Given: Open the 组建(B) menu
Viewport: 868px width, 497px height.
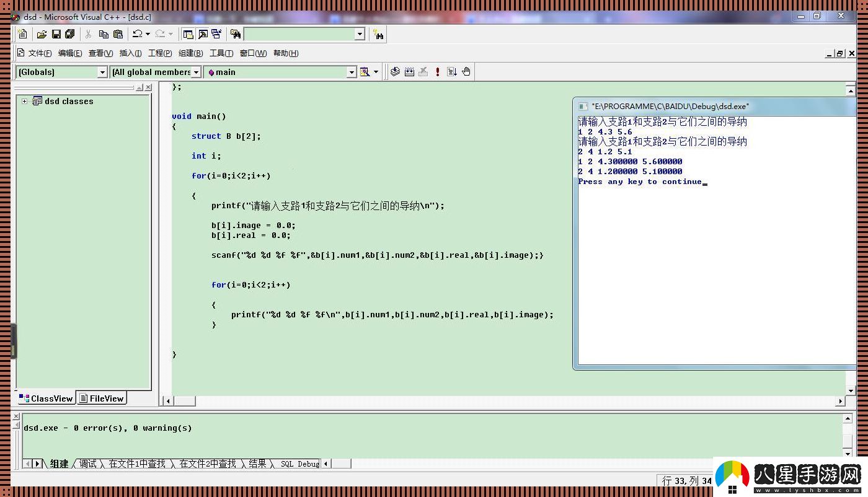Looking at the screenshot, I should (x=190, y=53).
